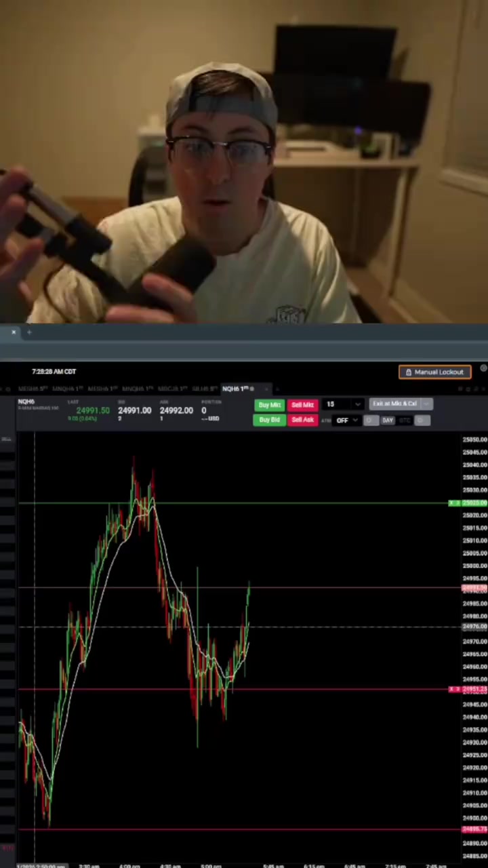Click small icon left of DAY
Screen dimensions: 488x868
point(370,420)
